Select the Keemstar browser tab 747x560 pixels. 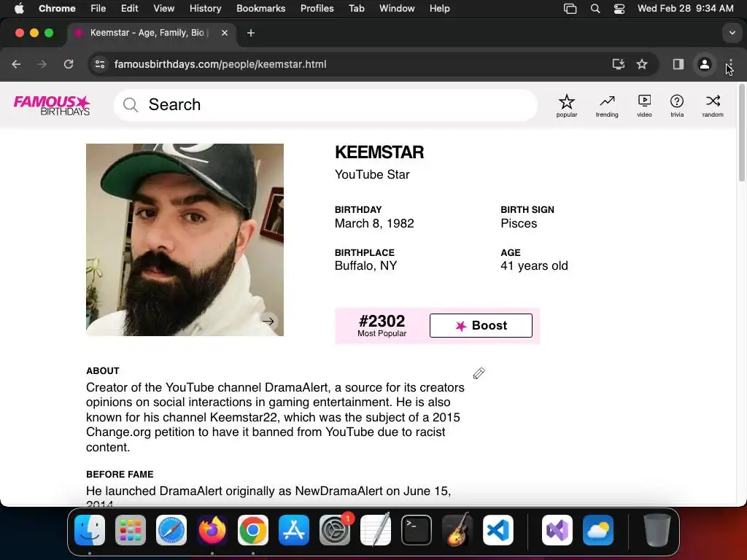coord(152,33)
